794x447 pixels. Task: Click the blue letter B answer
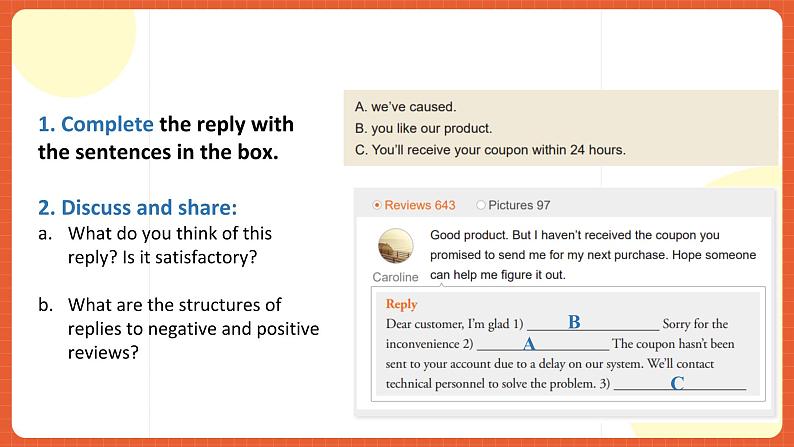tap(574, 323)
